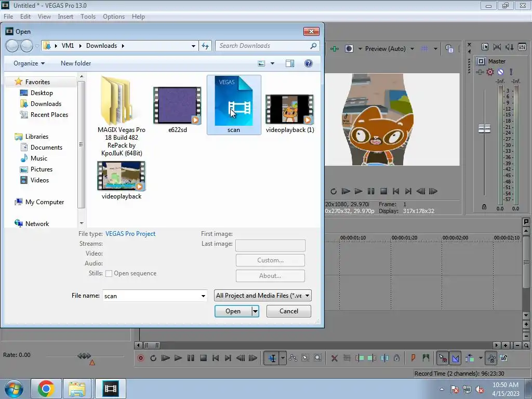Select the videoplayback (1) video file
Screen dimensions: 532x399
[290, 113]
